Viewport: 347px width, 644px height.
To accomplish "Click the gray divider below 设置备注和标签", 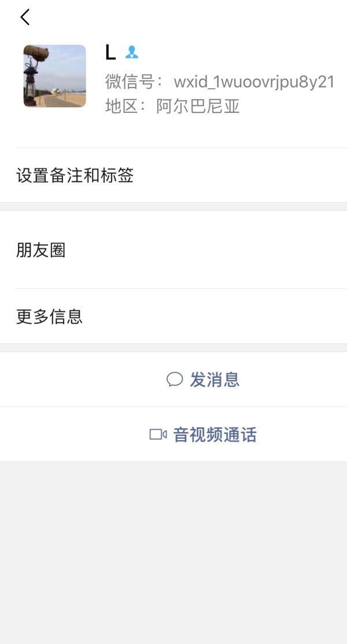I will tap(173, 207).
